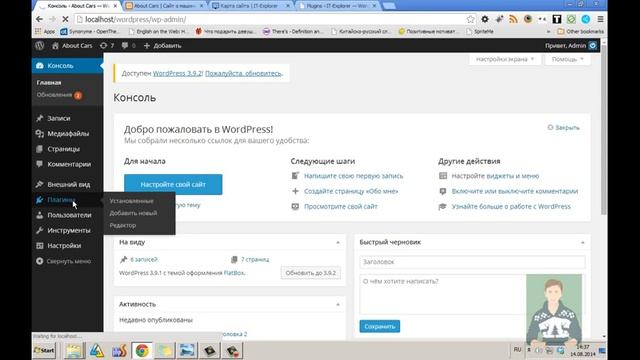Click Сохранить draft button

tap(380, 327)
